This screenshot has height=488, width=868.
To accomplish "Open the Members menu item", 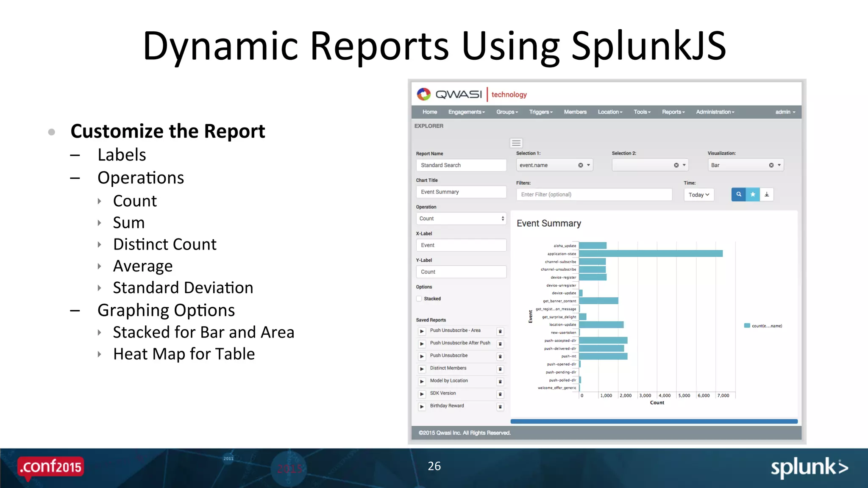I will click(x=575, y=112).
